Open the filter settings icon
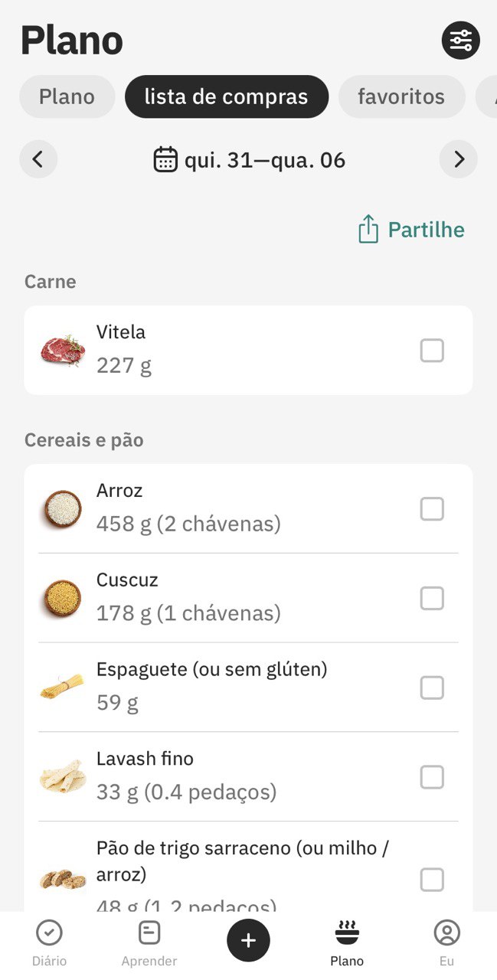The height and width of the screenshot is (980, 497). pyautogui.click(x=460, y=40)
